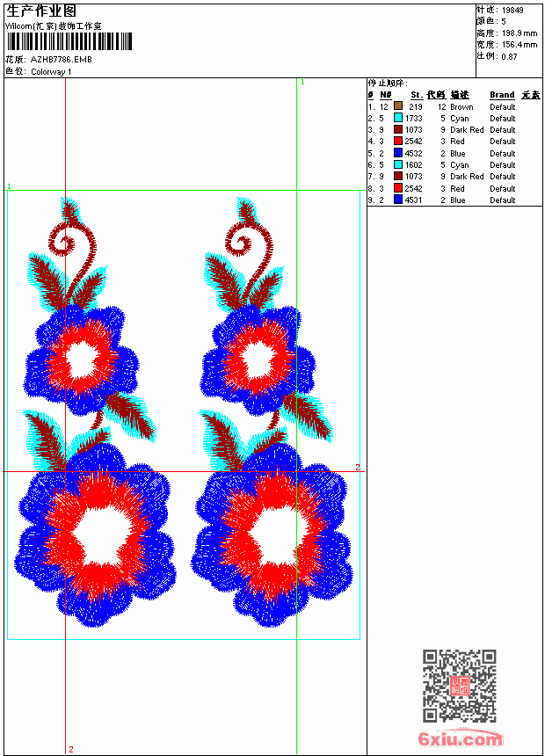Click the red seal in the QR code center
The image size is (545, 756).
click(x=460, y=685)
